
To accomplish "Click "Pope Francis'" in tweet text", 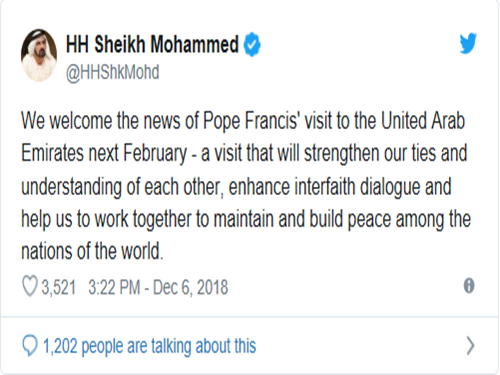I will [x=251, y=121].
